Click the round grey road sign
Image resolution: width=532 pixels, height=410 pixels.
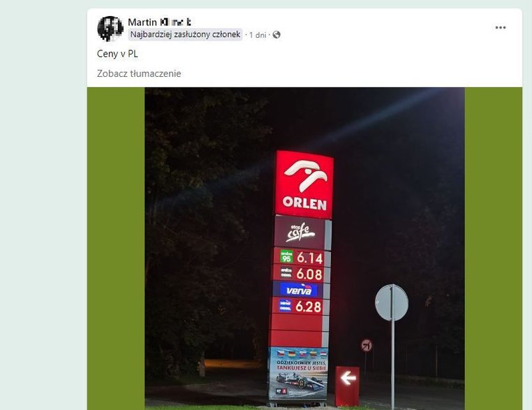click(x=392, y=302)
